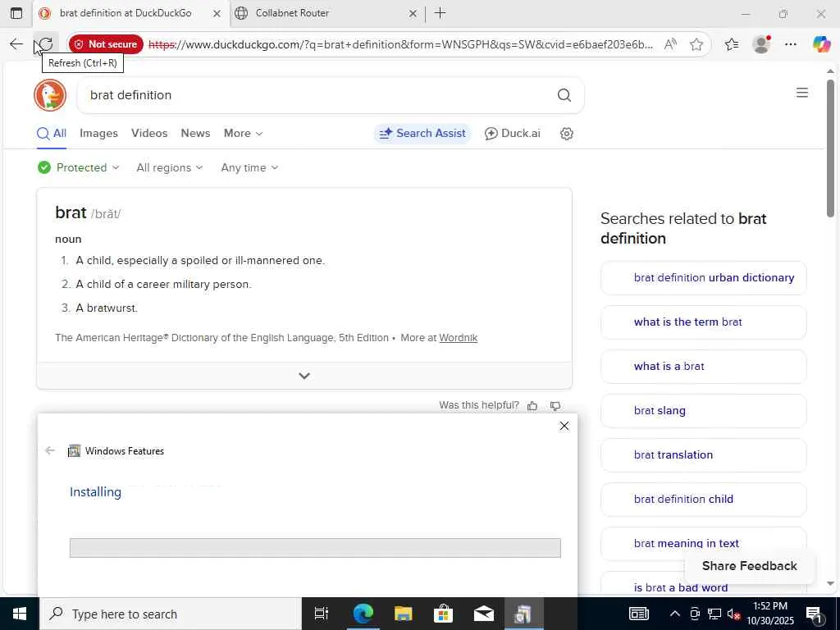Click the page vertical scrollbar thumb
This screenshot has width=840, height=630.
[x=830, y=148]
